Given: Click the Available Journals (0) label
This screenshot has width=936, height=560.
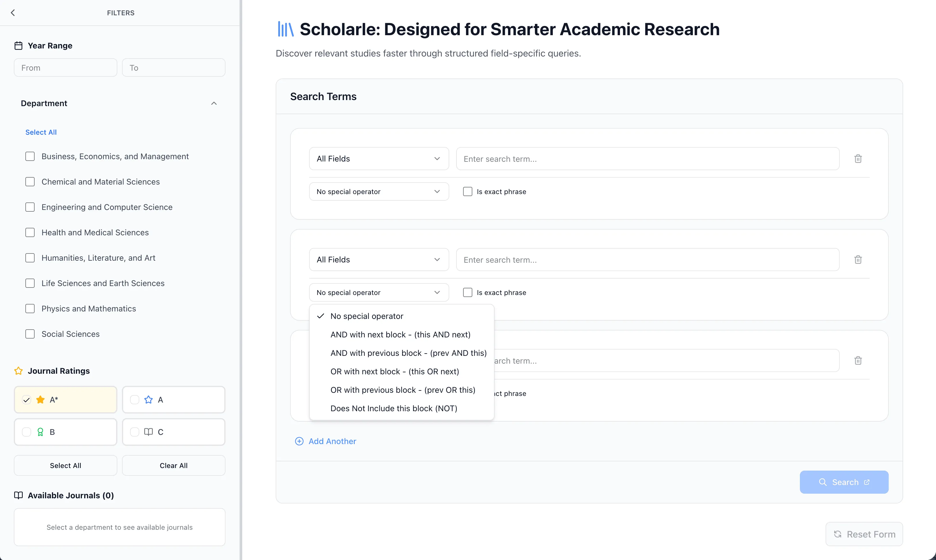Looking at the screenshot, I should (x=71, y=495).
